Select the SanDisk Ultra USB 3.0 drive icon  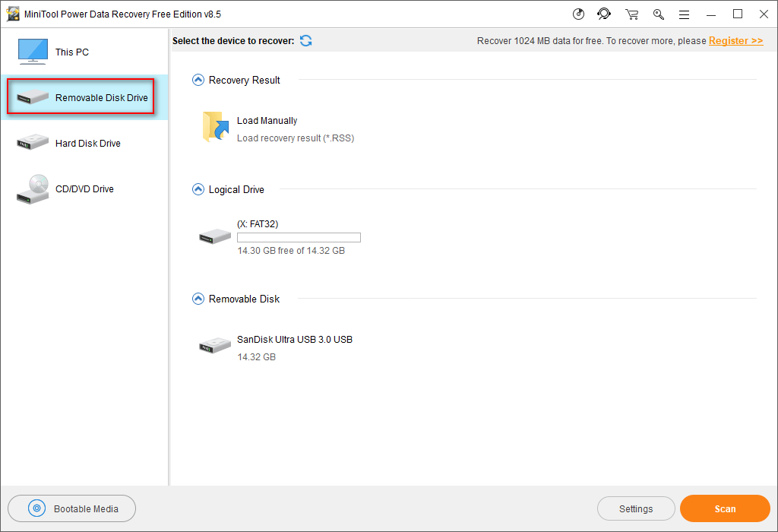(x=215, y=345)
